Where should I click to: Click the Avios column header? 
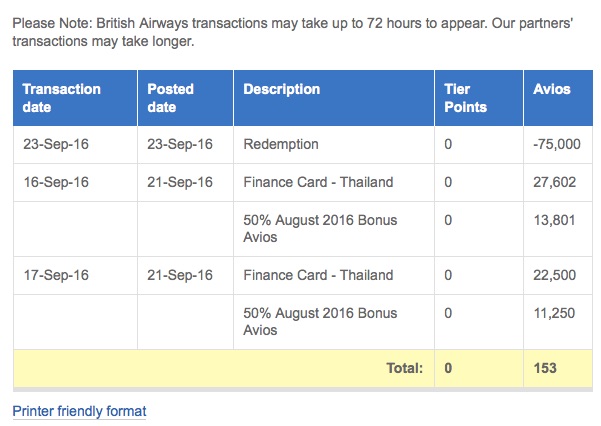point(558,98)
